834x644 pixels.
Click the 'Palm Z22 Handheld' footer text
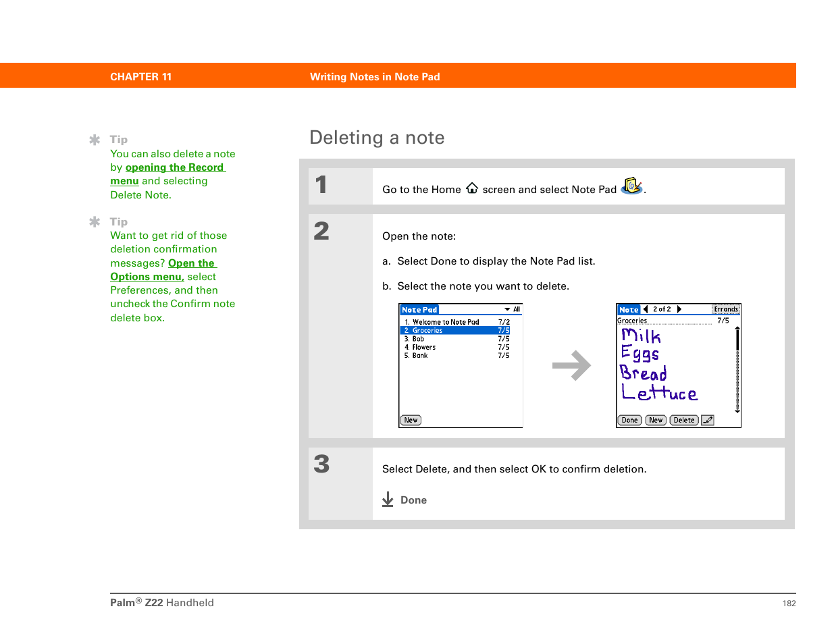pos(162,603)
